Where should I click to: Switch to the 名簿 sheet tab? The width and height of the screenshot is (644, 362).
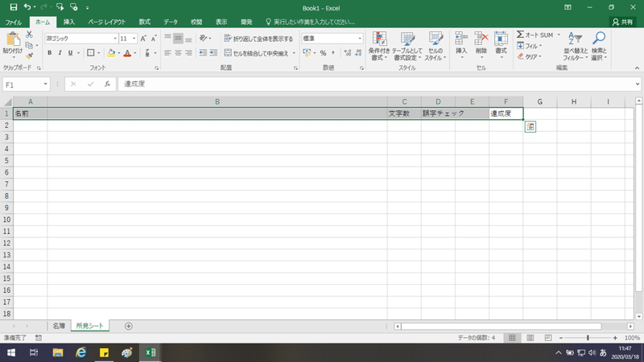click(59, 326)
